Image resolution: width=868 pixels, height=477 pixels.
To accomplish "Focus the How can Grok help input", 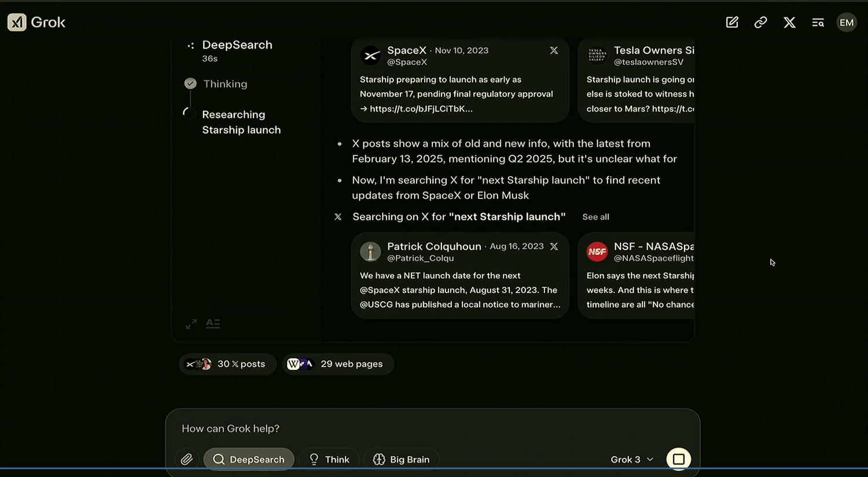I will click(x=405, y=428).
